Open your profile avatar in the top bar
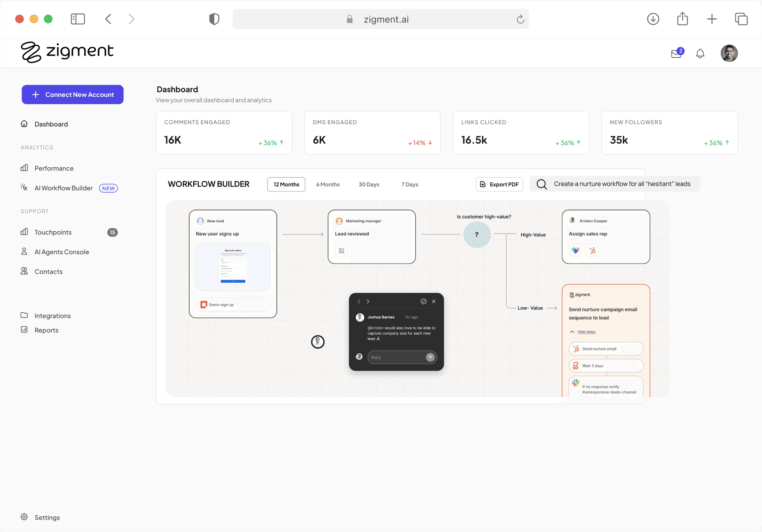Screen dimensions: 762x532 tap(729, 53)
